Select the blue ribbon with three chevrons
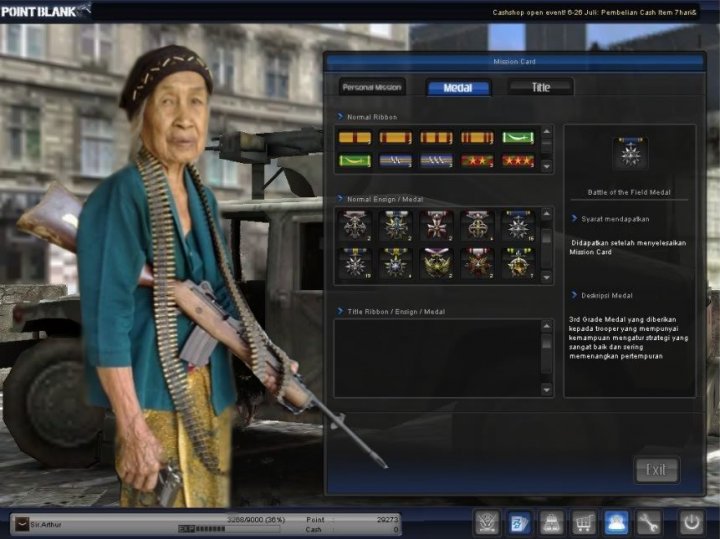The image size is (720, 539). point(436,161)
